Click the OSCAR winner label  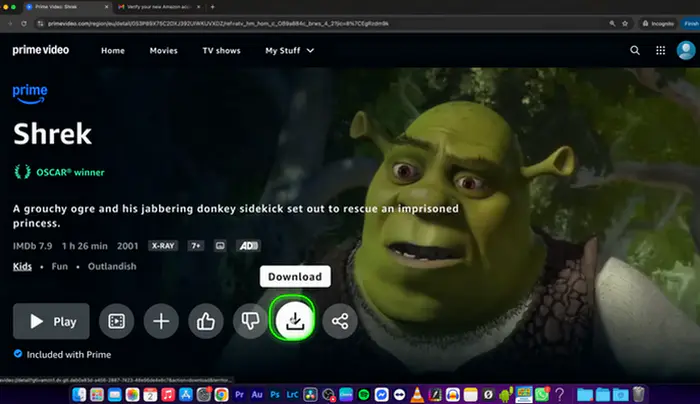click(59, 172)
